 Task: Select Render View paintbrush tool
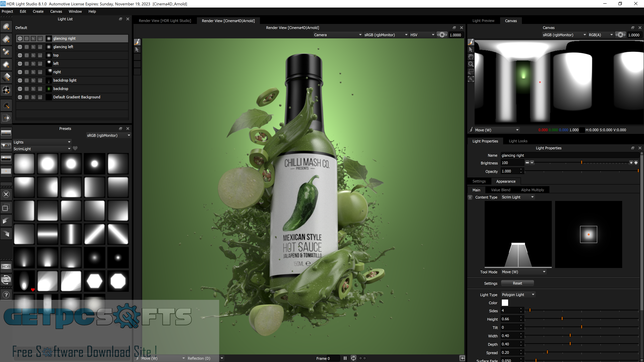coord(137,42)
